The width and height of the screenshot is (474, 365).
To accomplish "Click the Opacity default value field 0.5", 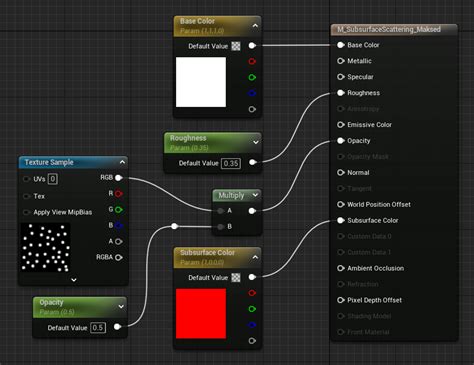I will 98,328.
